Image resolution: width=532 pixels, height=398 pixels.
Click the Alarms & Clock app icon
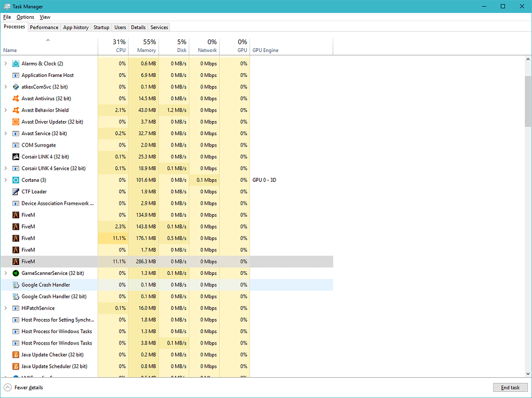pyautogui.click(x=16, y=63)
